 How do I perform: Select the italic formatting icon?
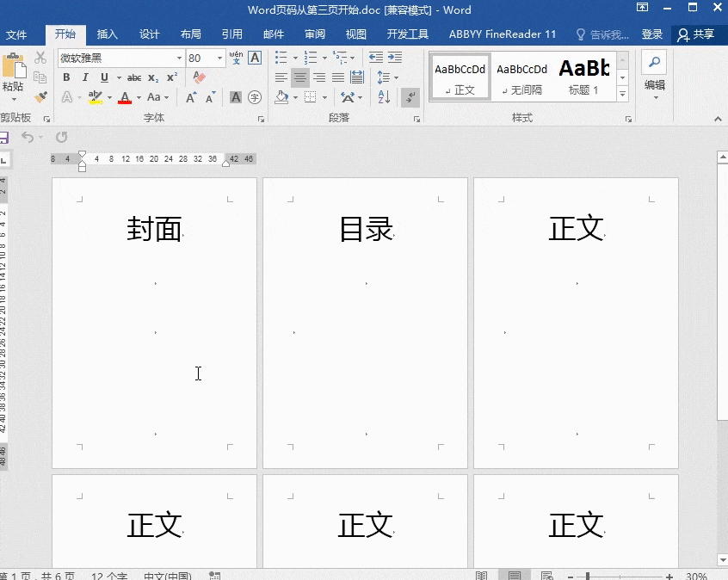[85, 77]
